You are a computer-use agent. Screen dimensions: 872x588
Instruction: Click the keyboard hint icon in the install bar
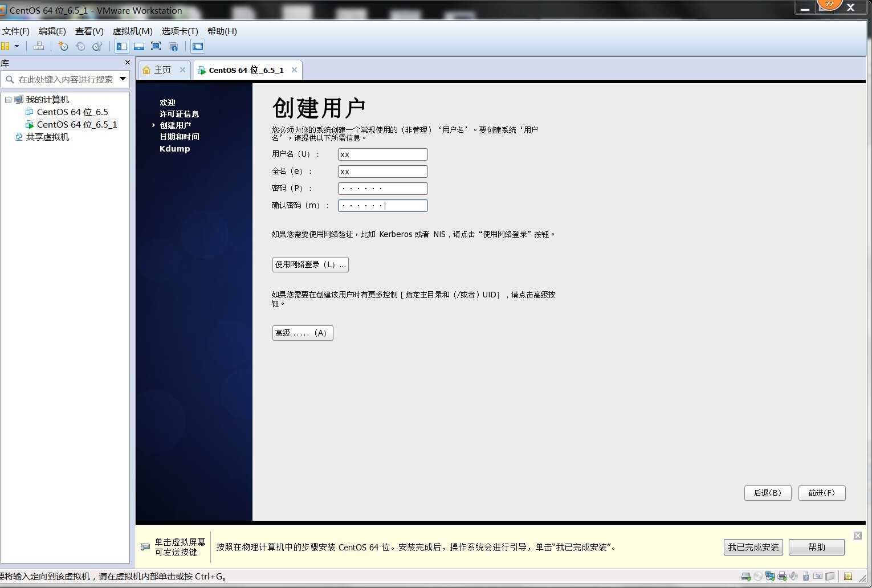click(145, 547)
